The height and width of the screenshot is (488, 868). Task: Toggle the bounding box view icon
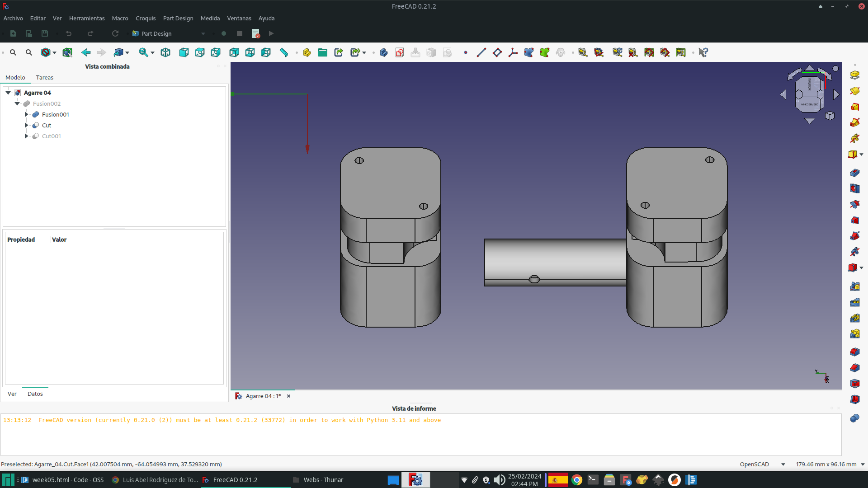(67, 52)
